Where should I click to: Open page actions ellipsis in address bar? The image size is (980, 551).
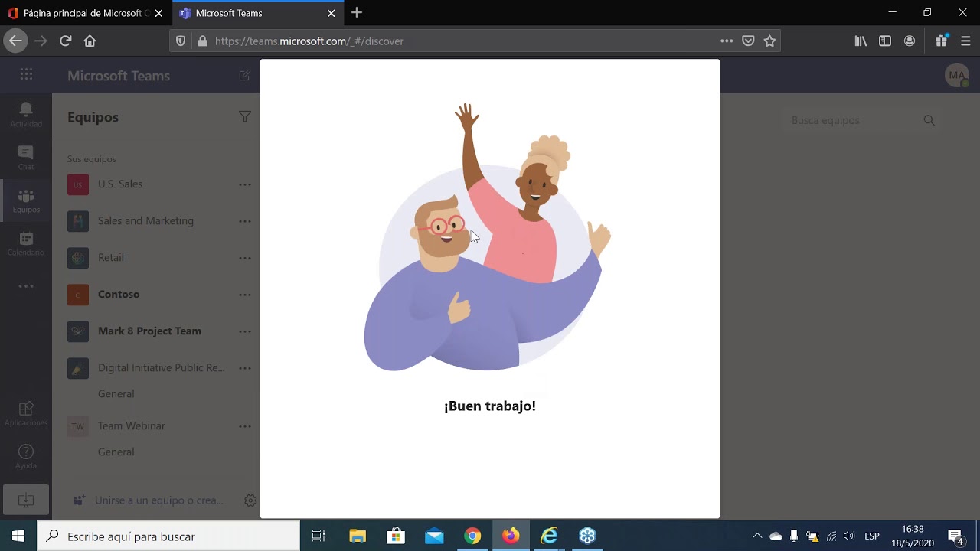(727, 41)
